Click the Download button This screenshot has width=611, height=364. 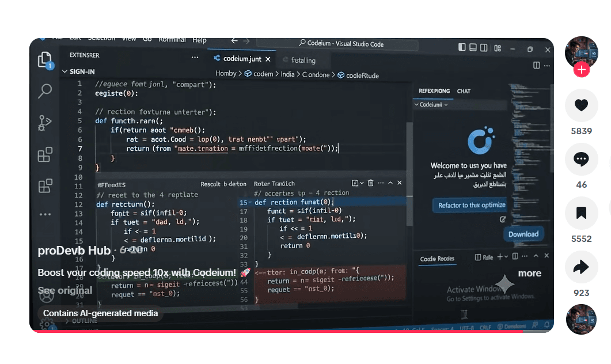tap(523, 234)
